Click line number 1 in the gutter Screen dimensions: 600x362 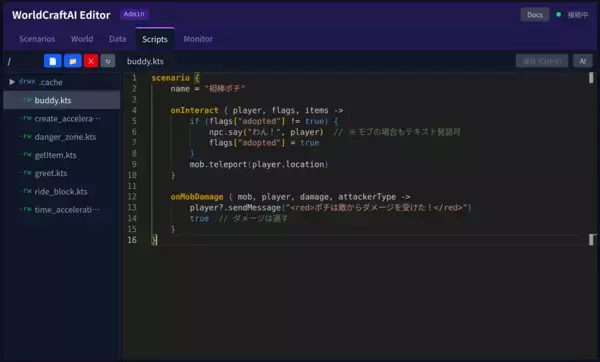[134, 78]
